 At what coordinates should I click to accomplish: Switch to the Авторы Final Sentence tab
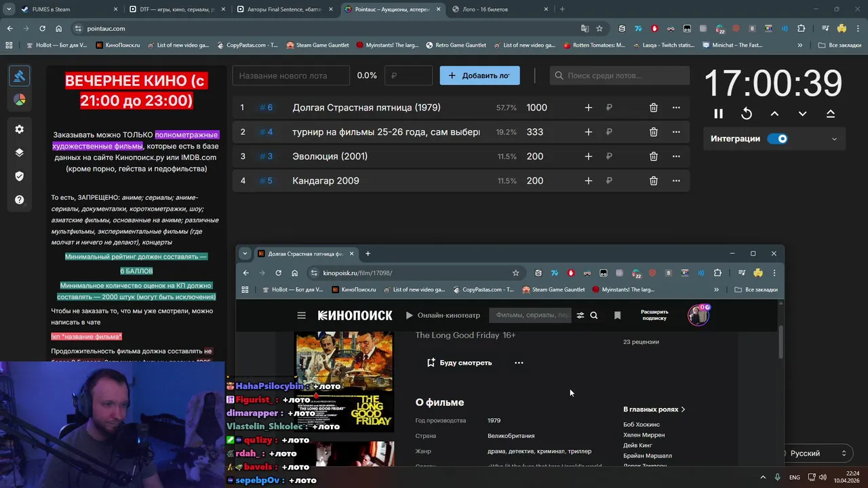tap(283, 9)
